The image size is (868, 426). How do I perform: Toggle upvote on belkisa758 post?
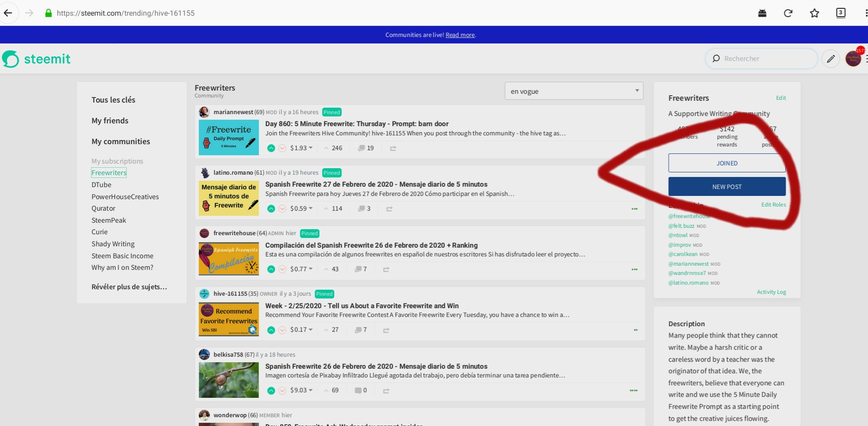[x=271, y=391]
